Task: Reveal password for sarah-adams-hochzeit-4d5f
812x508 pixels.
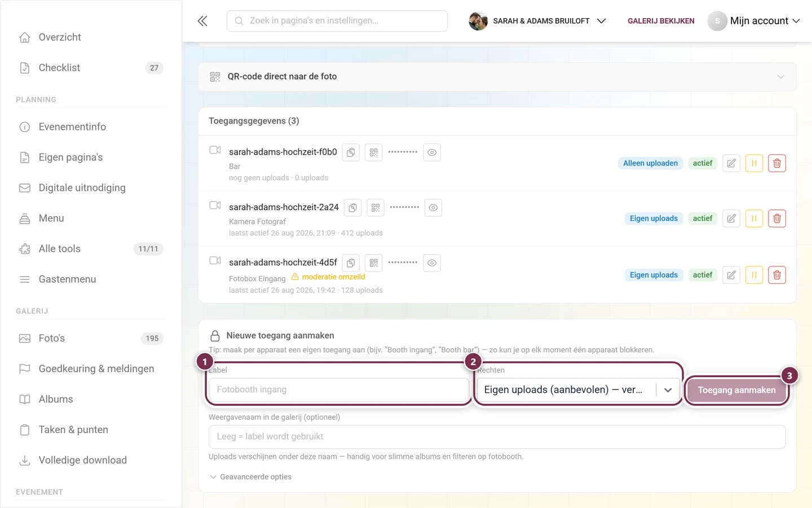Action: point(432,263)
